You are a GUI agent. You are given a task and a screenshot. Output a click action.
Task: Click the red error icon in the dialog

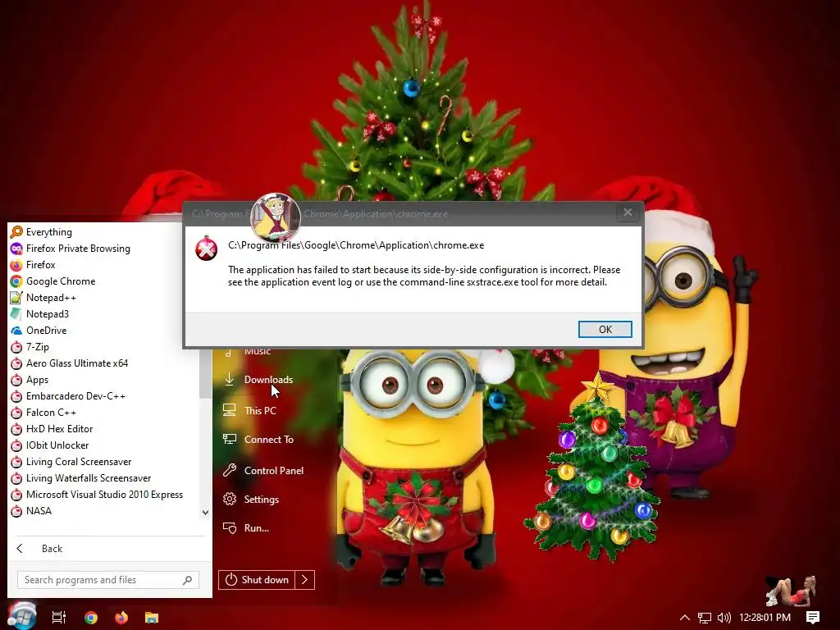tap(206, 249)
